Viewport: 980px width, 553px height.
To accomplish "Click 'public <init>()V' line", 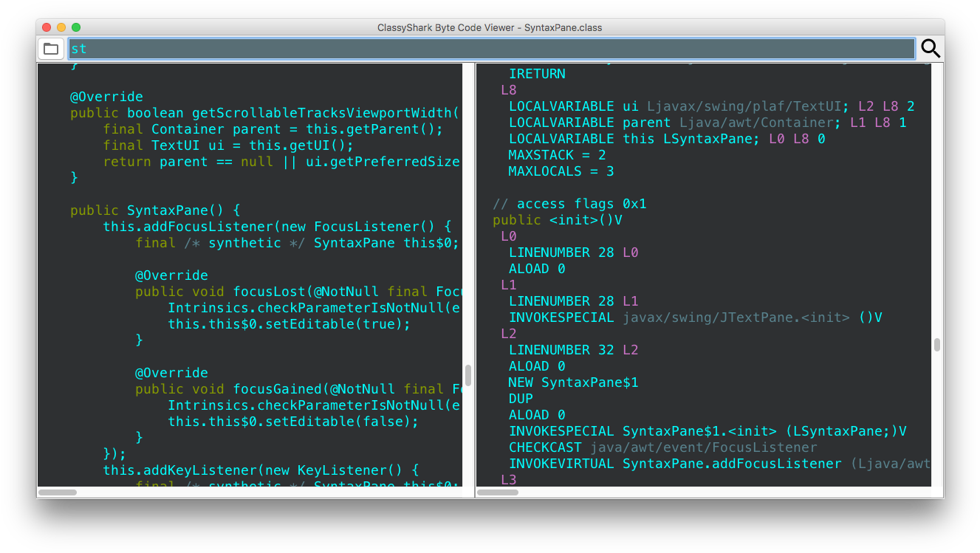I will pyautogui.click(x=558, y=220).
